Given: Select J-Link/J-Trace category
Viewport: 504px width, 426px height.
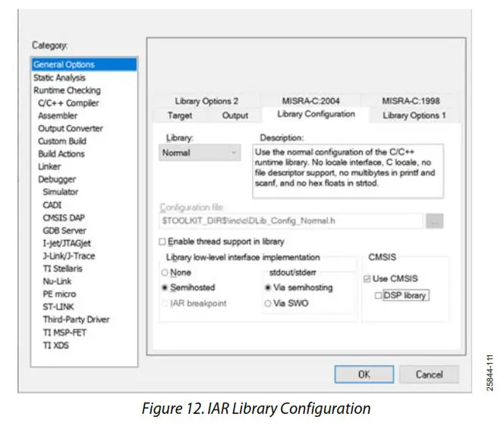Looking at the screenshot, I should pyautogui.click(x=69, y=256).
